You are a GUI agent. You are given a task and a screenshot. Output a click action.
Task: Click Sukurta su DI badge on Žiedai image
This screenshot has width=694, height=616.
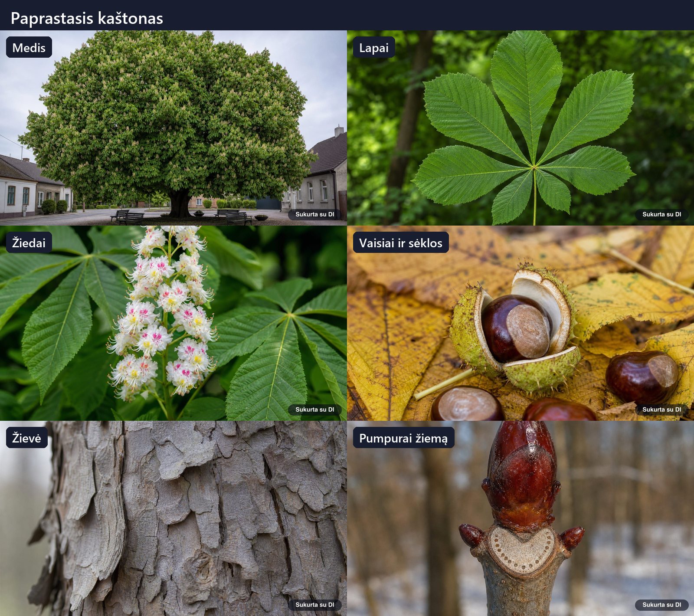pyautogui.click(x=315, y=410)
